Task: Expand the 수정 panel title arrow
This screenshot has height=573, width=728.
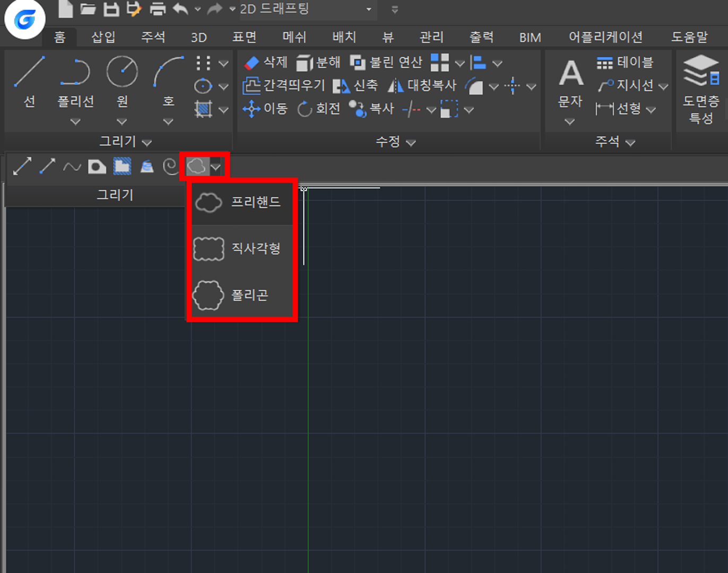Action: tap(411, 142)
